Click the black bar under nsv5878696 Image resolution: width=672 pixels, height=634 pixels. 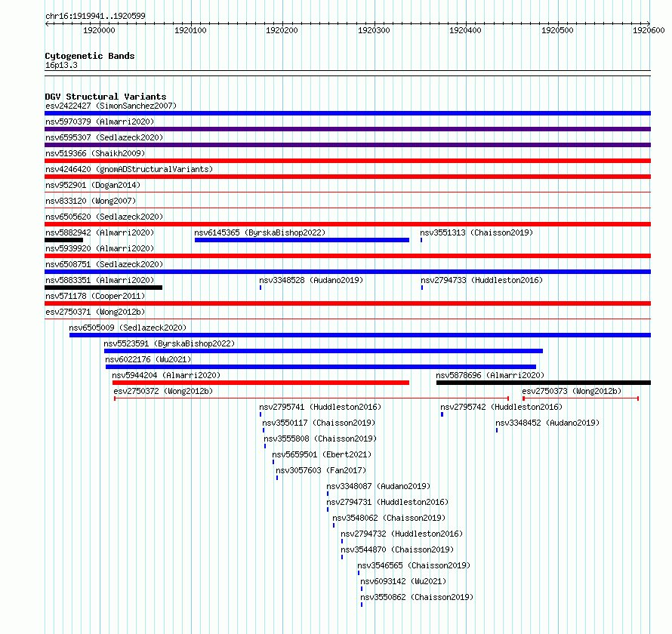pos(544,383)
